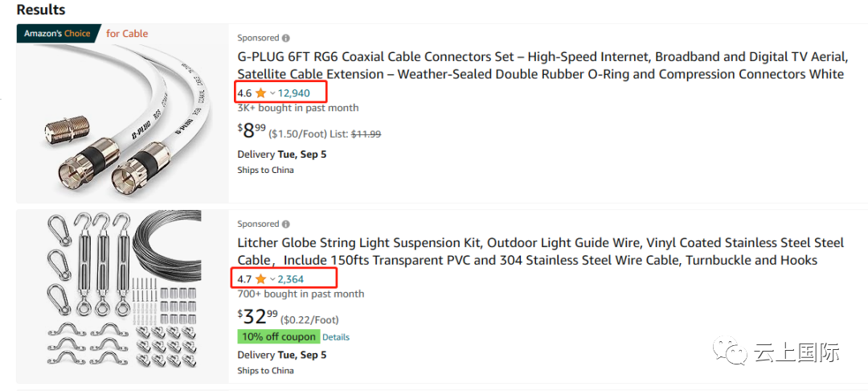Click the $32.99 price of suspension kit
Image resolution: width=868 pixels, height=391 pixels.
[258, 317]
